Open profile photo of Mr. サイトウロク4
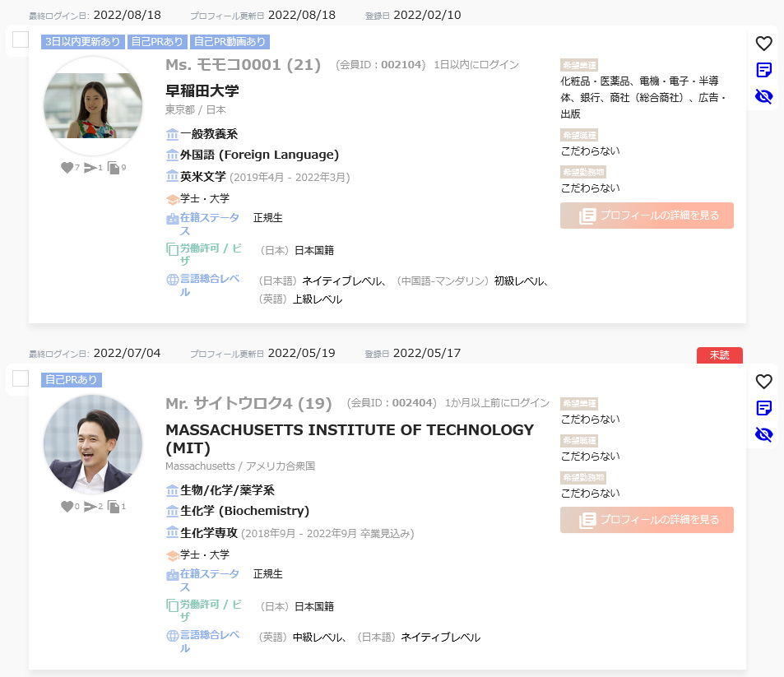Image resolution: width=784 pixels, height=677 pixels. [x=93, y=444]
